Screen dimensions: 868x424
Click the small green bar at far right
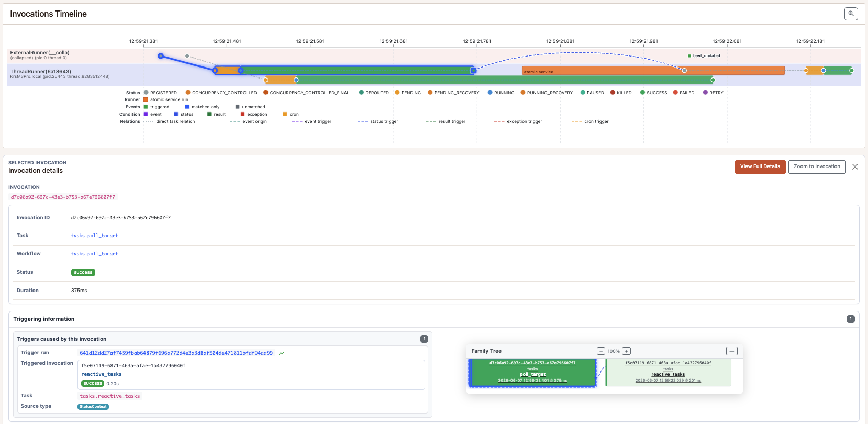[837, 70]
